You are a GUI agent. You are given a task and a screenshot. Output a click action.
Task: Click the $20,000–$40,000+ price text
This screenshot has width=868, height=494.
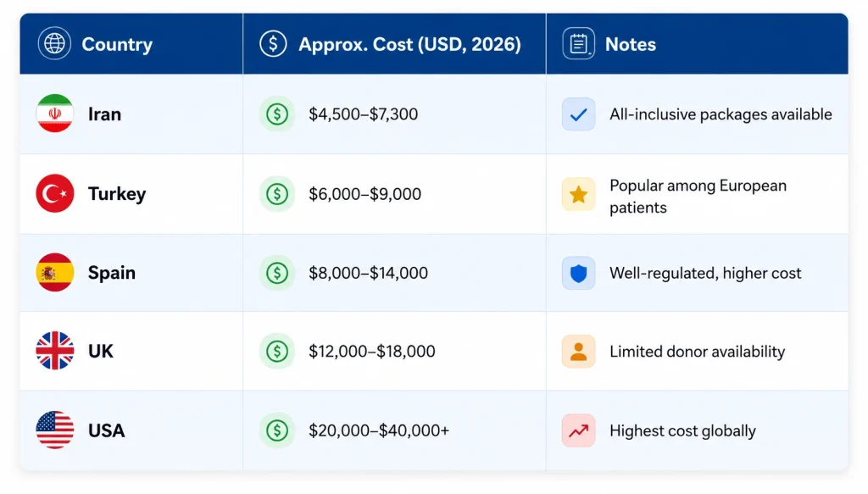379,430
